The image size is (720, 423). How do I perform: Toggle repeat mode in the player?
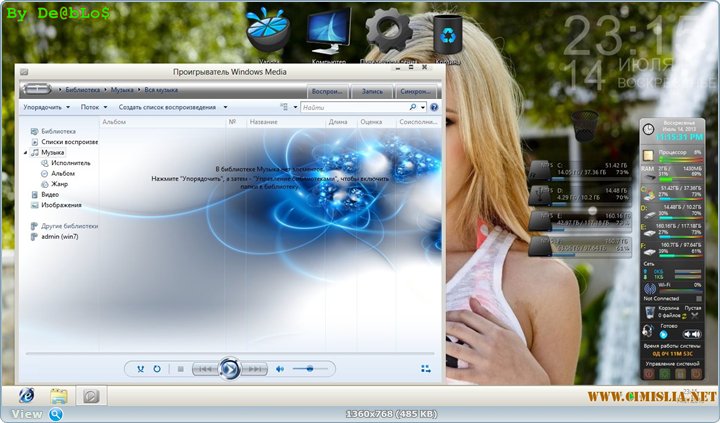click(157, 369)
